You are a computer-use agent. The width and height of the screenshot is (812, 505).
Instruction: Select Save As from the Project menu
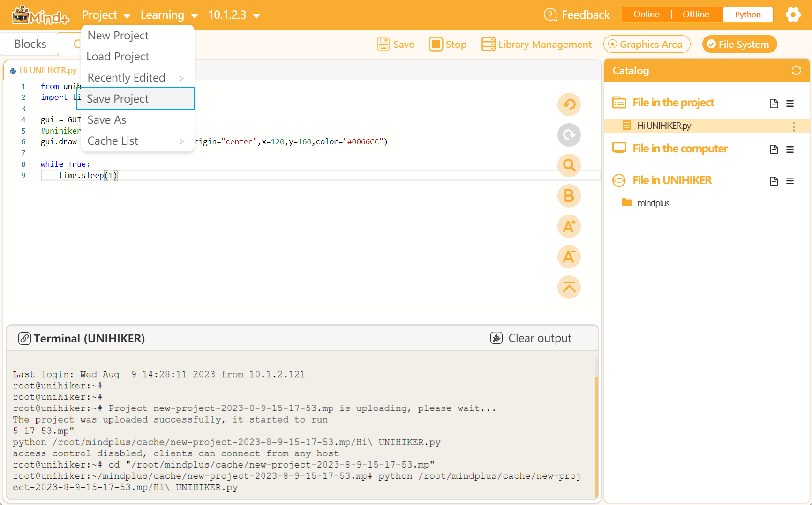pos(106,119)
